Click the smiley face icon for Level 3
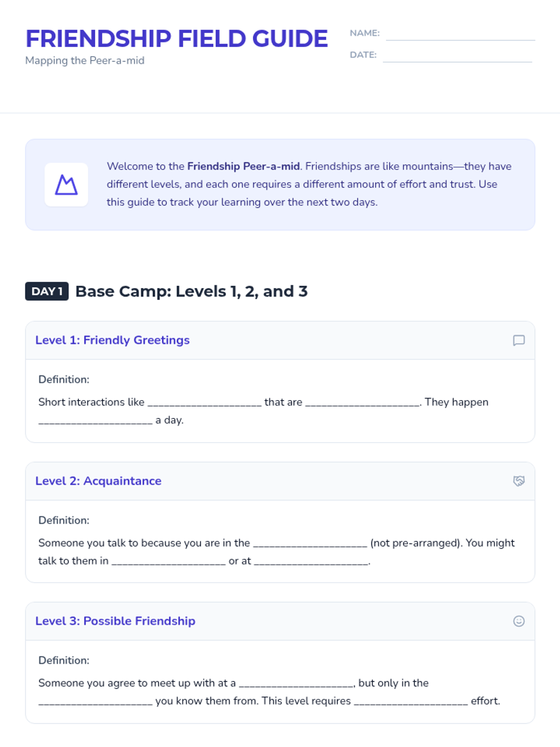This screenshot has height=747, width=560. click(x=518, y=621)
